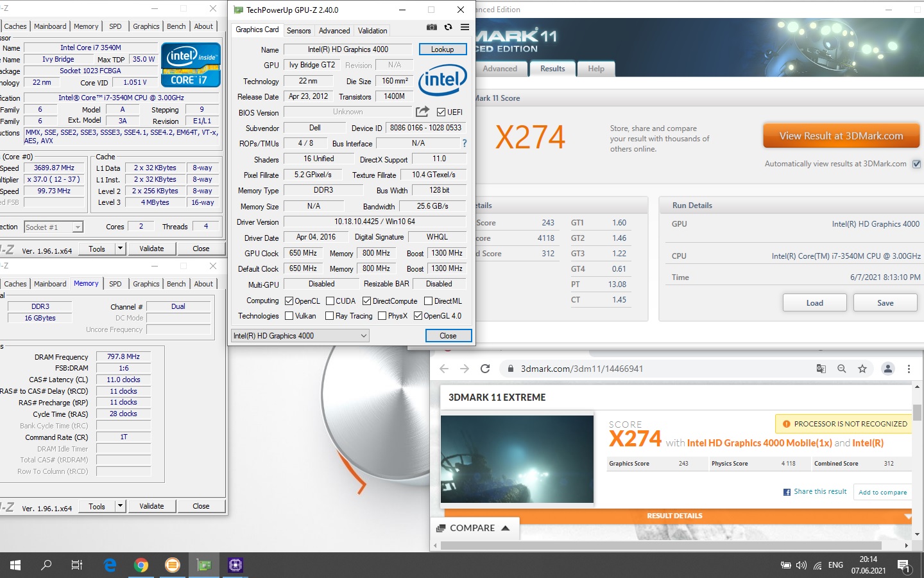The height and width of the screenshot is (578, 924).
Task: Click the Save button in 3DMark
Action: 885,302
